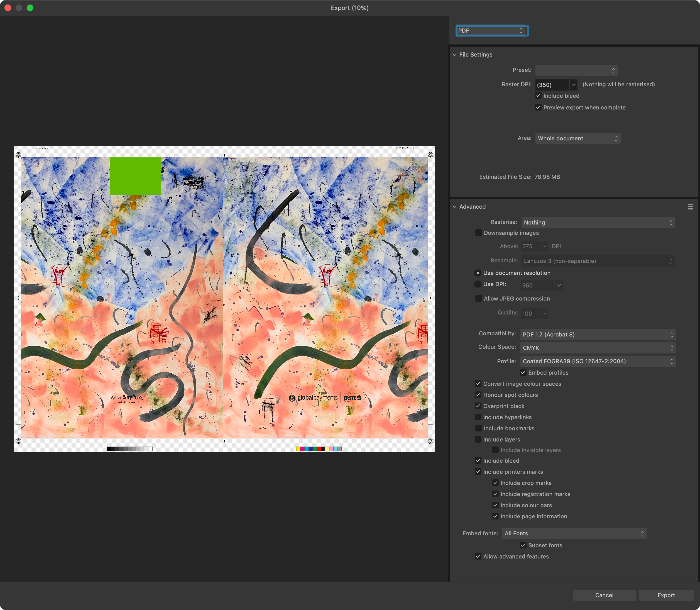The image size is (700, 610).
Task: Toggle Embed profiles checkbox
Action: tap(523, 373)
